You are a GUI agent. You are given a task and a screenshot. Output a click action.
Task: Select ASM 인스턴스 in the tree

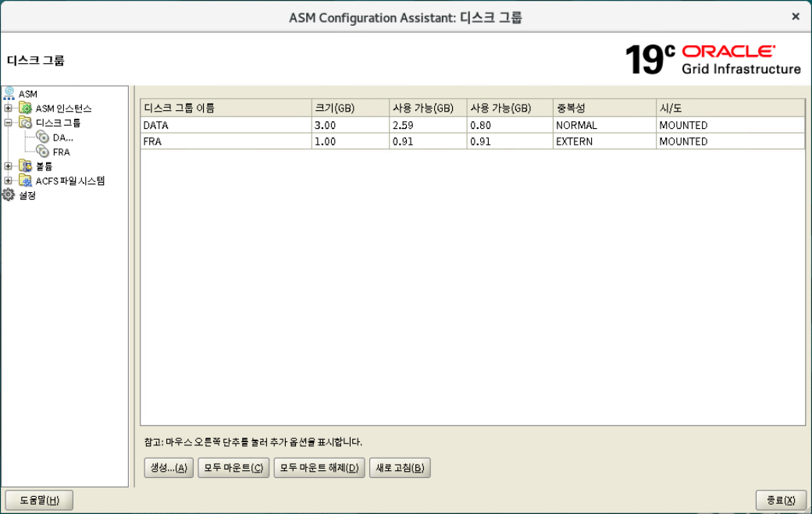click(x=64, y=109)
